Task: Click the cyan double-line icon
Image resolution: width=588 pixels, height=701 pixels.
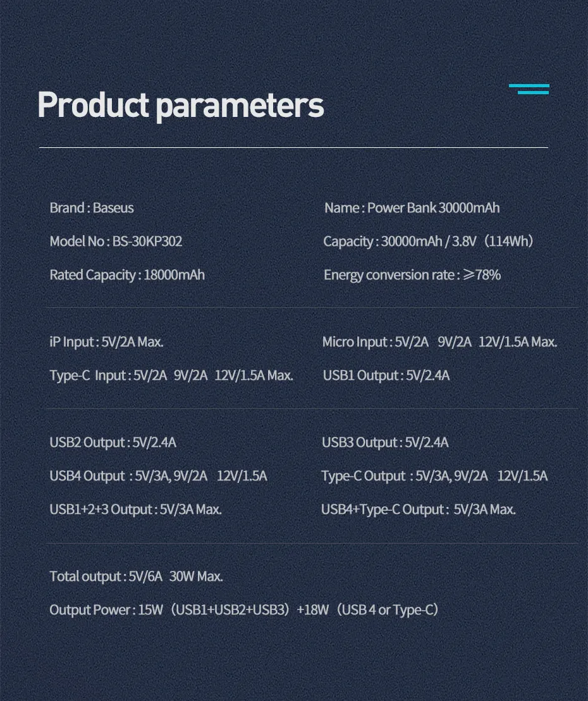Action: (529, 89)
